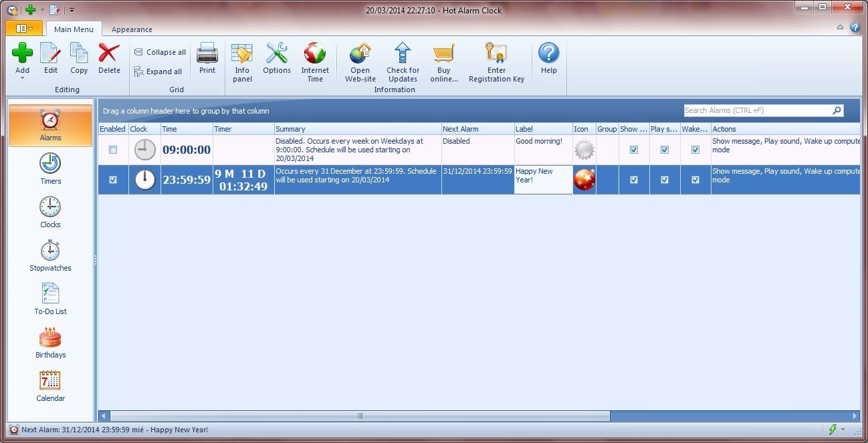This screenshot has height=443, width=868.
Task: Enable the Good morning! alarm
Action: 112,150
